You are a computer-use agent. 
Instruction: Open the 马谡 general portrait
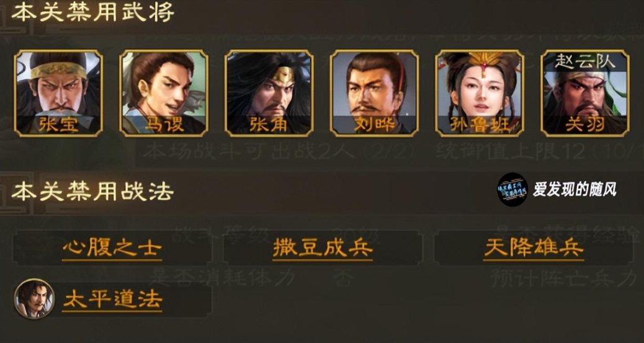163,93
